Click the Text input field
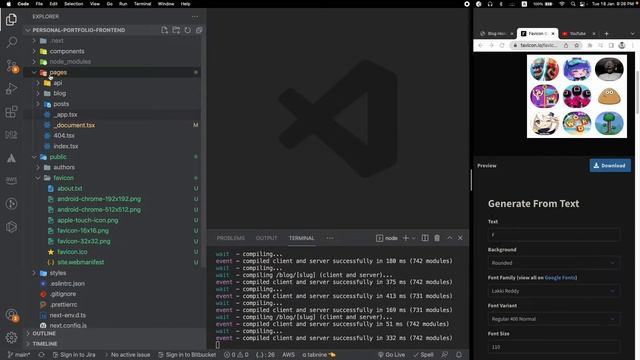640x360 pixels. 554,235
